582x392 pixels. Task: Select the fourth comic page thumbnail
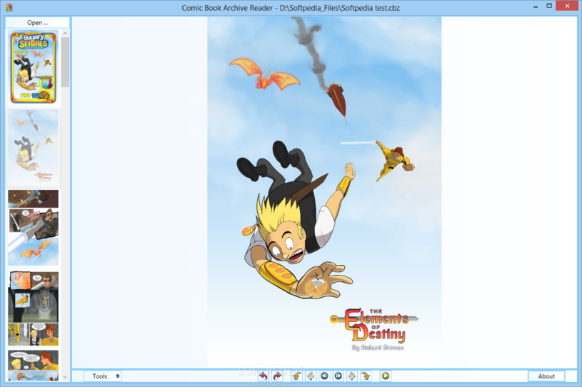point(33,308)
